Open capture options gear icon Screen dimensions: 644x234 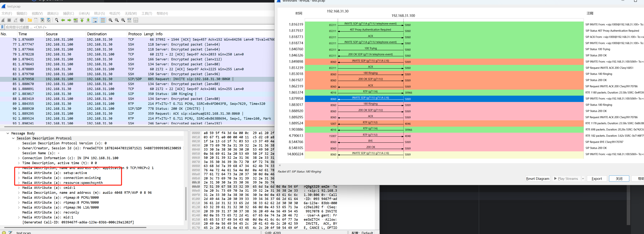point(22,20)
